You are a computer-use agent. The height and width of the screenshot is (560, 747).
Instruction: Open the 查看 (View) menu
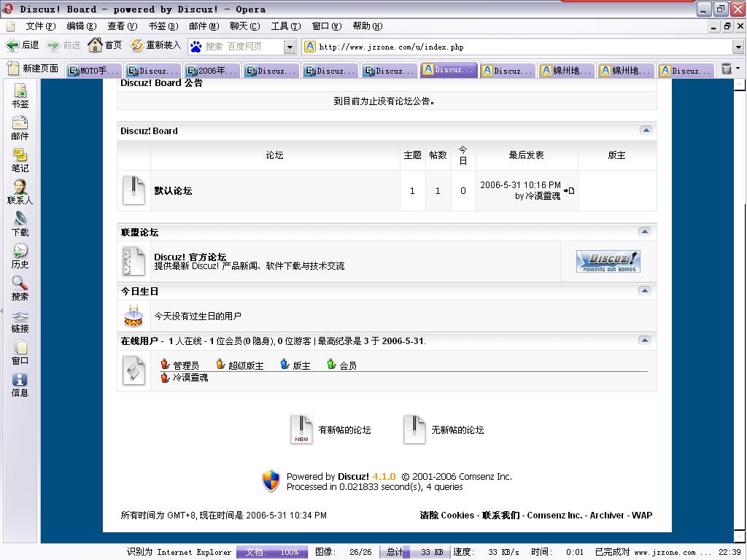[123, 26]
